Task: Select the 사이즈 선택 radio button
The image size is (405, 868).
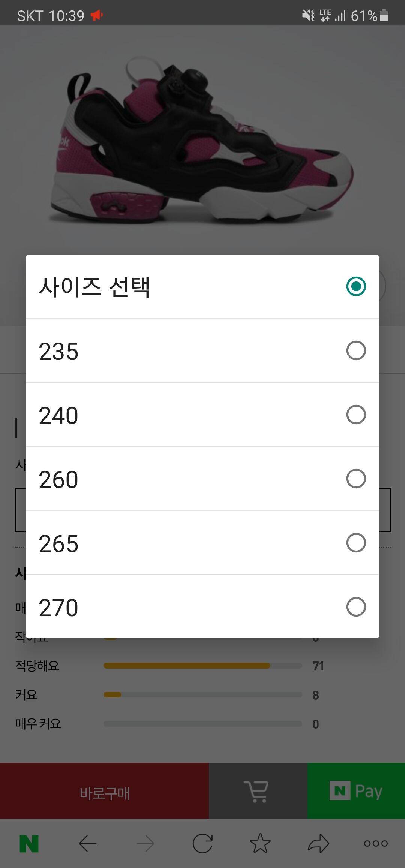Action: pyautogui.click(x=356, y=287)
